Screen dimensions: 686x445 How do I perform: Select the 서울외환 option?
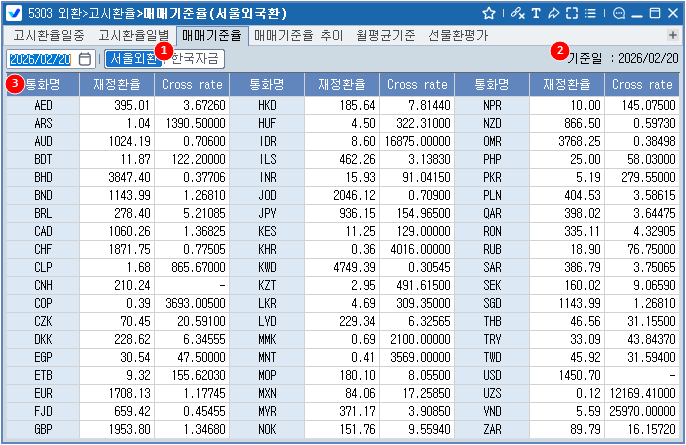pos(131,58)
